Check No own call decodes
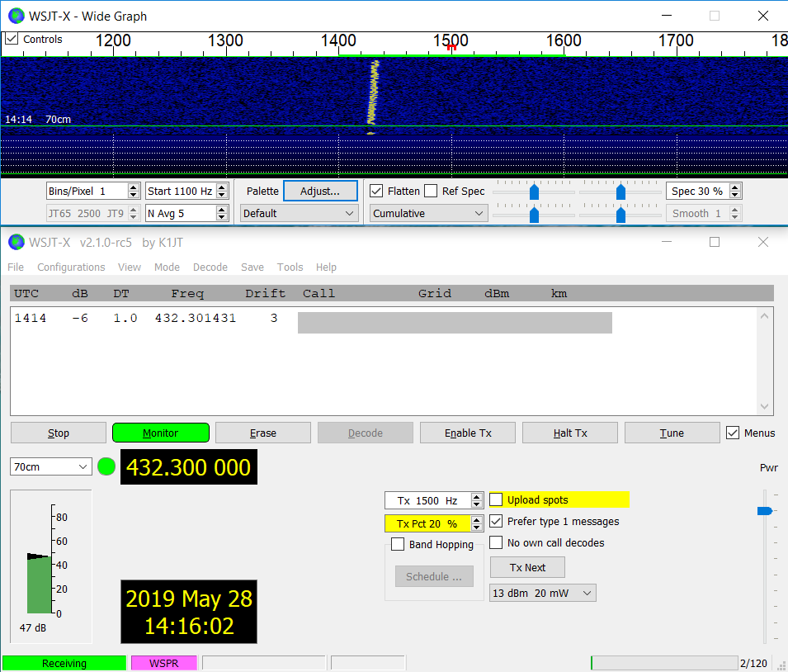 [496, 542]
